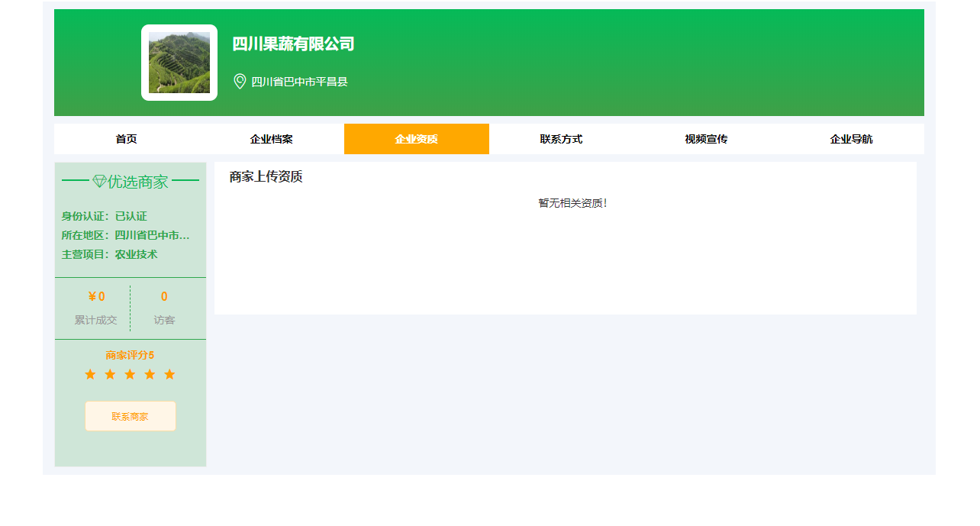Click the 访客 visitor count

coord(164,297)
